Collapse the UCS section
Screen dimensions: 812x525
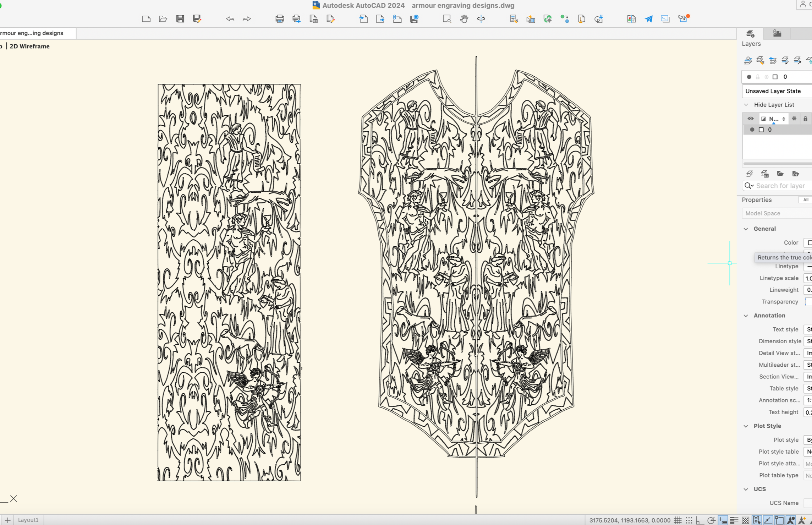(746, 489)
